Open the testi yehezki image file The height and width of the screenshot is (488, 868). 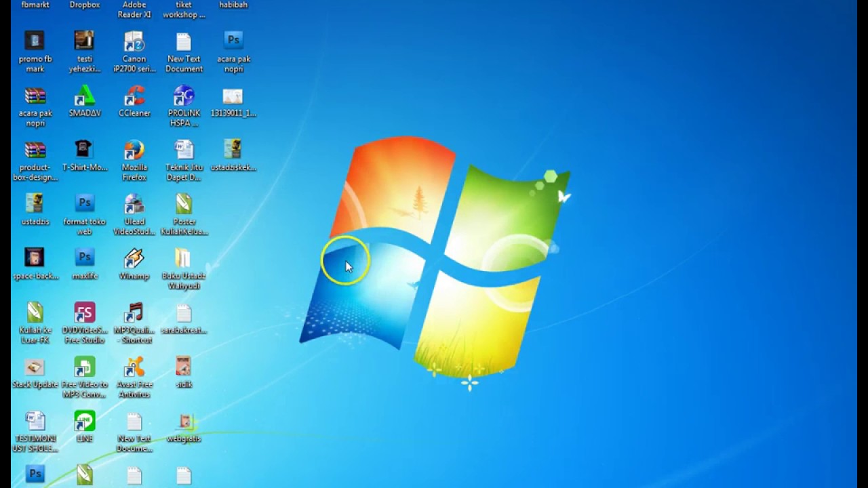(84, 41)
